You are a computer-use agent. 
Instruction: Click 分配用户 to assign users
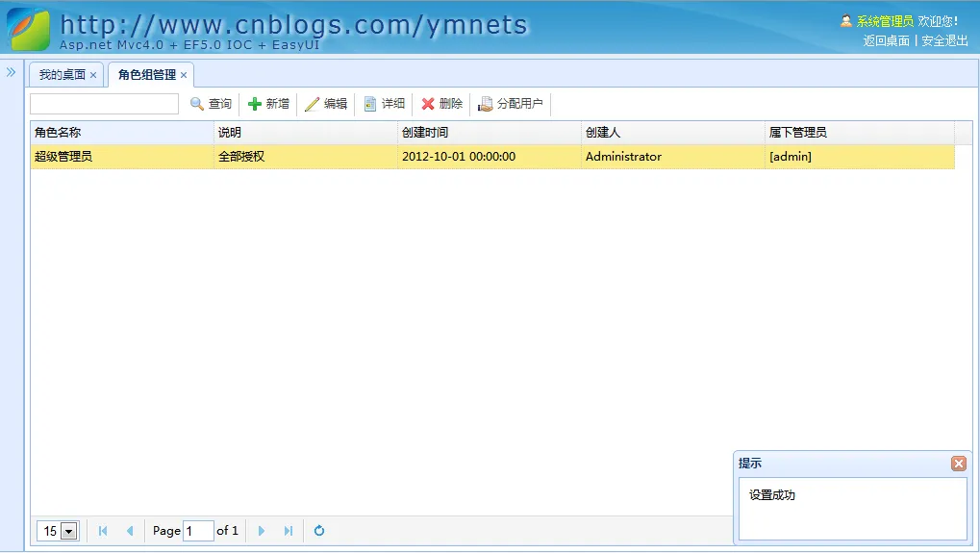511,104
